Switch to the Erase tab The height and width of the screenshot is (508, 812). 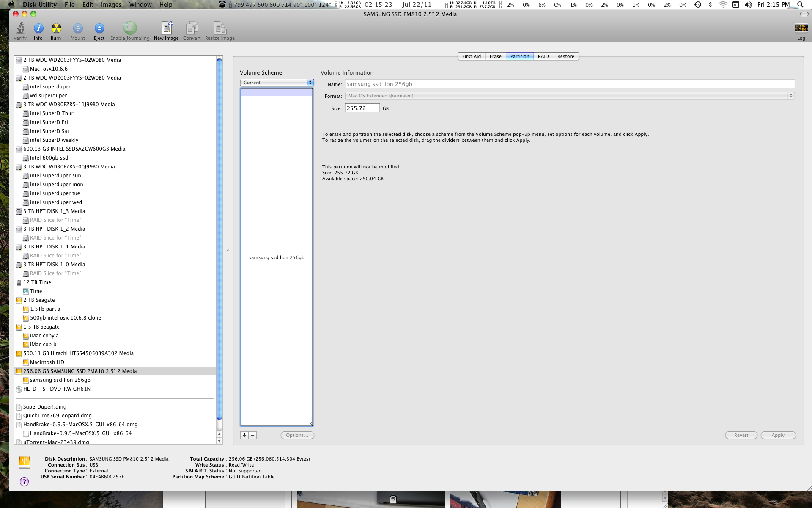tap(495, 56)
